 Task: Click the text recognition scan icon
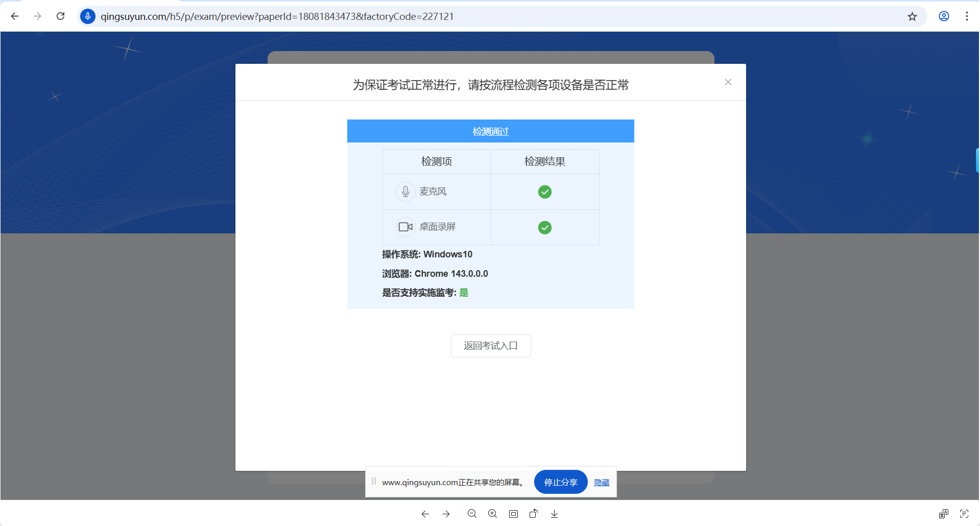964,514
